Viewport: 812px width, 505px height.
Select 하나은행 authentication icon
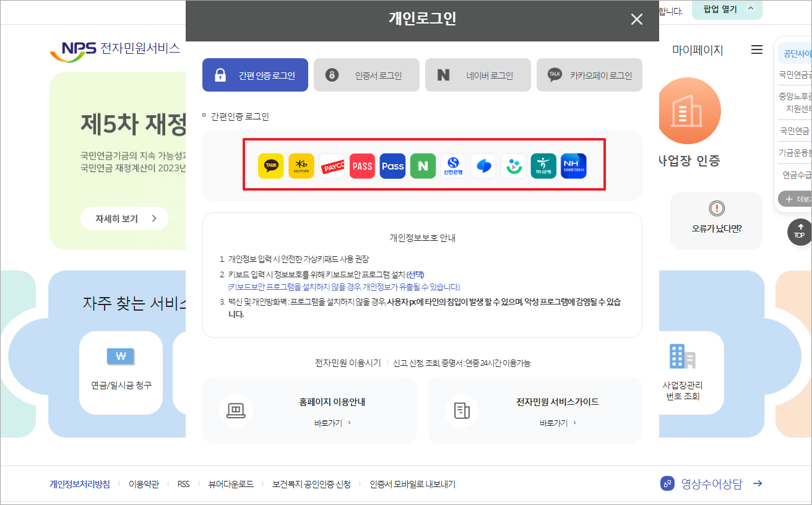pyautogui.click(x=544, y=166)
